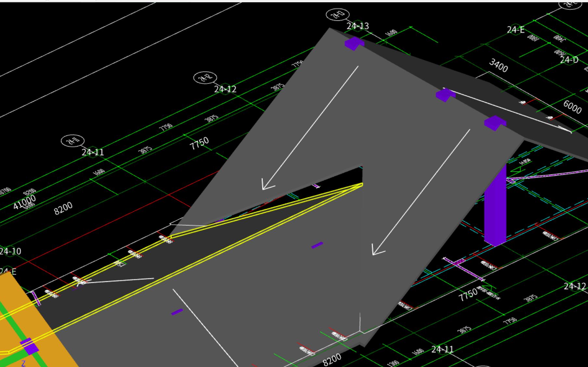Click the 24-11 label beside its circled bubble
588x367 pixels.
[x=93, y=152]
